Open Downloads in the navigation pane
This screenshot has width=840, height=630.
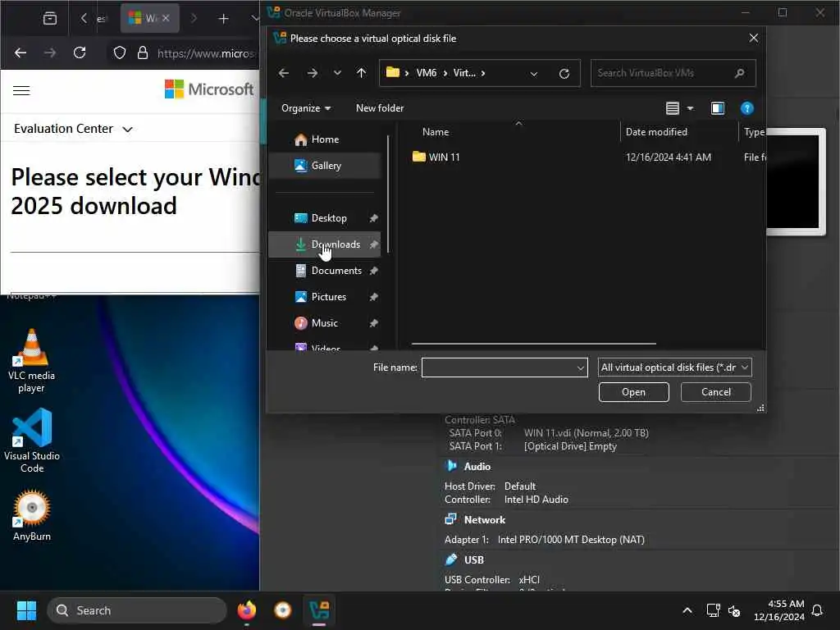(324, 244)
